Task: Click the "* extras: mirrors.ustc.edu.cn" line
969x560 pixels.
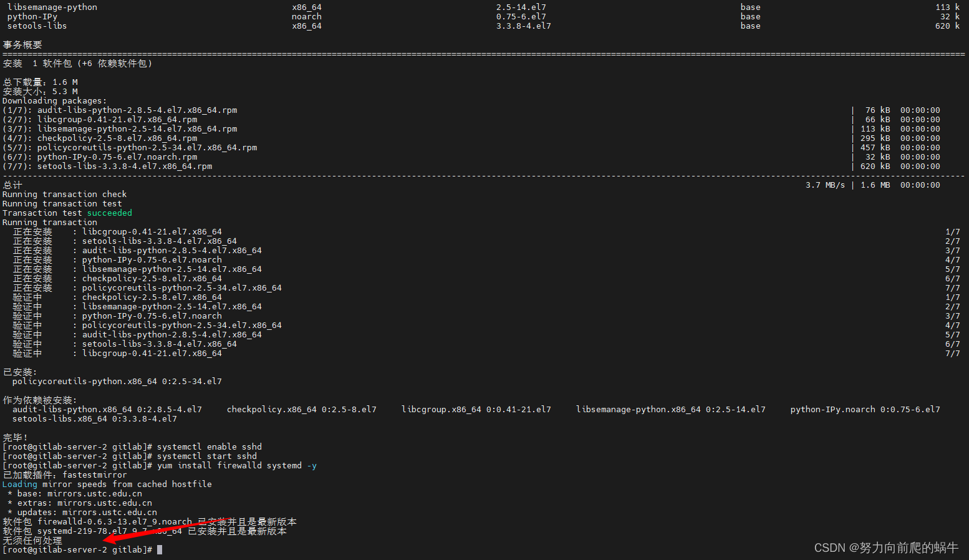Action: pyautogui.click(x=80, y=503)
